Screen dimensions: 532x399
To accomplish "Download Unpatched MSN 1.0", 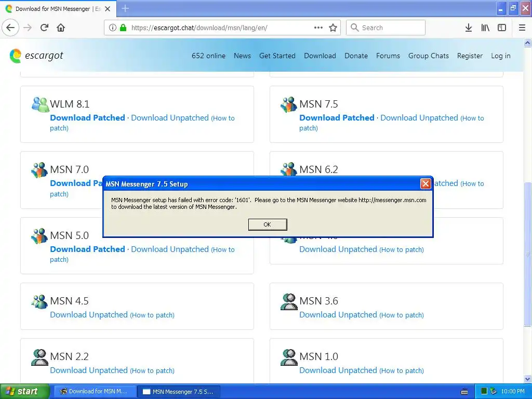I will tap(338, 370).
